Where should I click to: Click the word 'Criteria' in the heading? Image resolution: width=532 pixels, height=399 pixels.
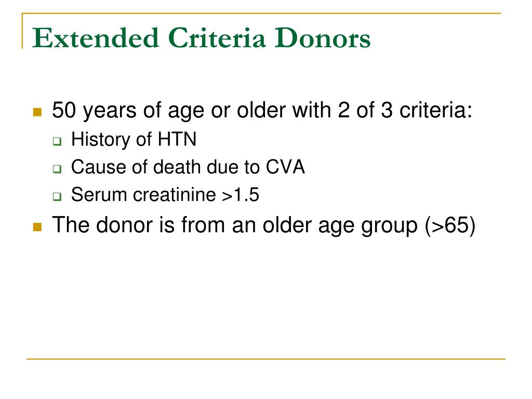click(217, 37)
